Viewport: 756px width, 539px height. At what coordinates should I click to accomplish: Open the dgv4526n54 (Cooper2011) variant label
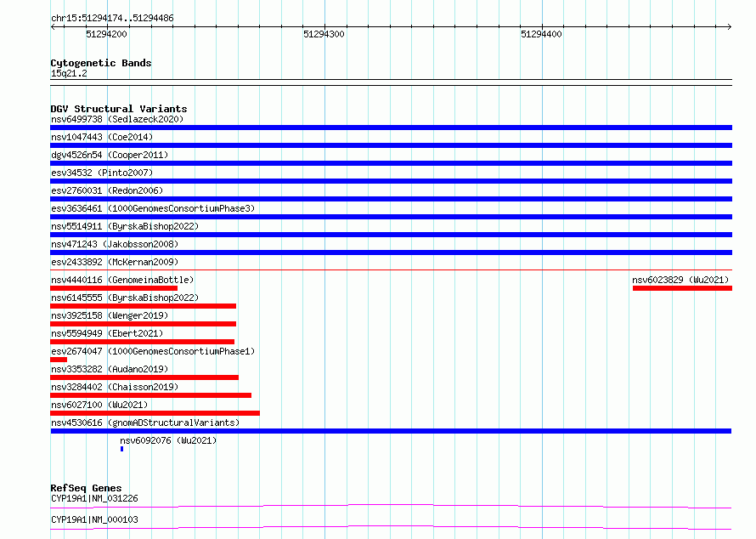[110, 155]
